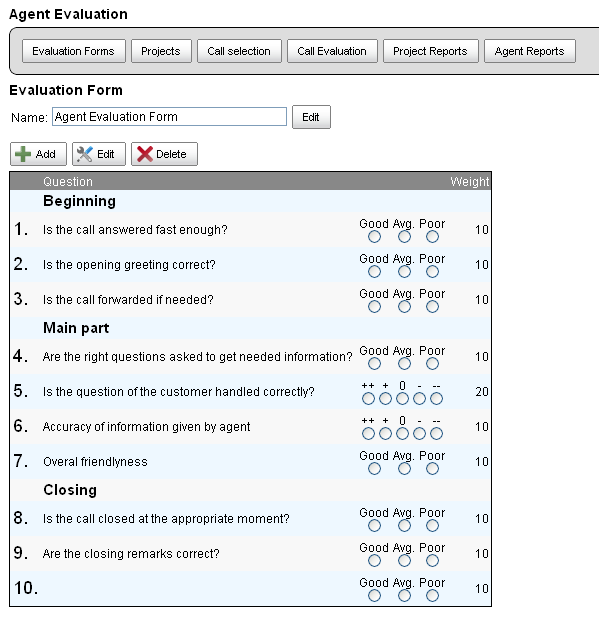Mark closing remarks as Poor

click(432, 561)
